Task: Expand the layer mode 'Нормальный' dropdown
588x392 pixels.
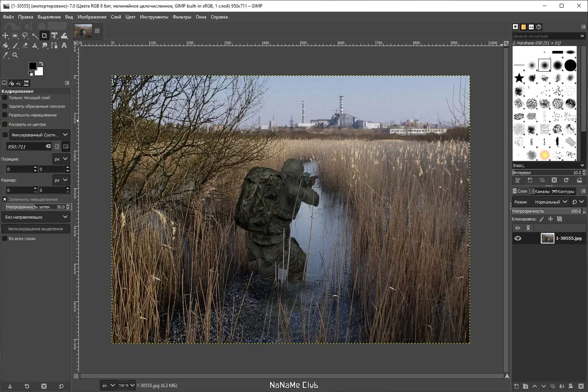Action: click(x=551, y=202)
